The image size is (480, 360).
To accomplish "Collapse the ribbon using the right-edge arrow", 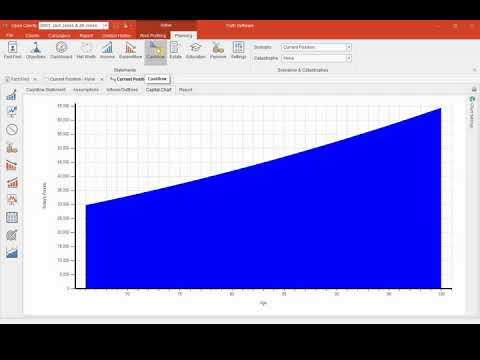I will pos(474,70).
